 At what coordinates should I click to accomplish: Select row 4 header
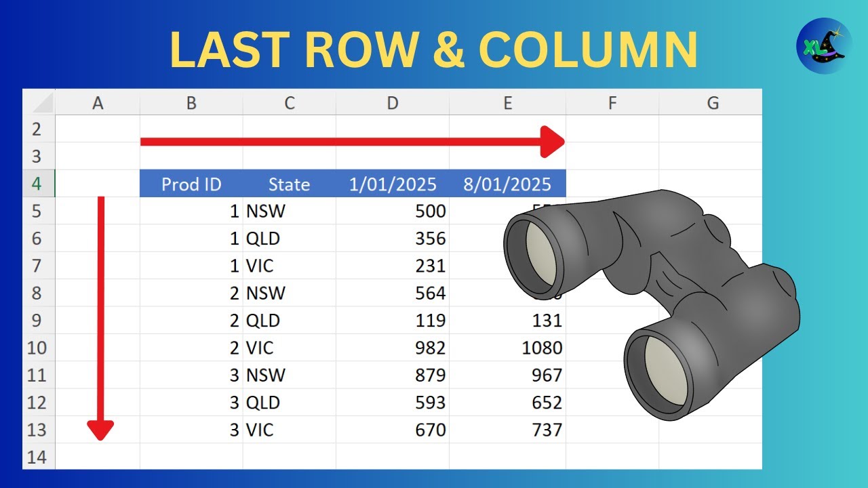coord(39,184)
